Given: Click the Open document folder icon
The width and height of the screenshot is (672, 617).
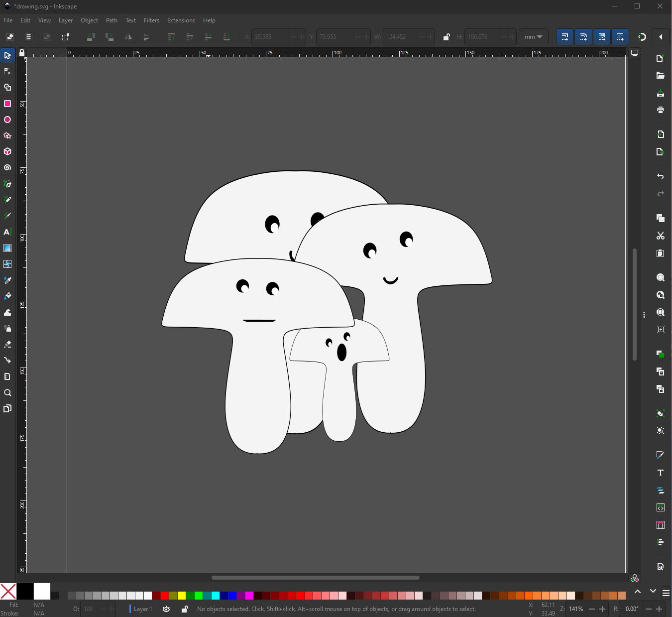Looking at the screenshot, I should pyautogui.click(x=661, y=76).
